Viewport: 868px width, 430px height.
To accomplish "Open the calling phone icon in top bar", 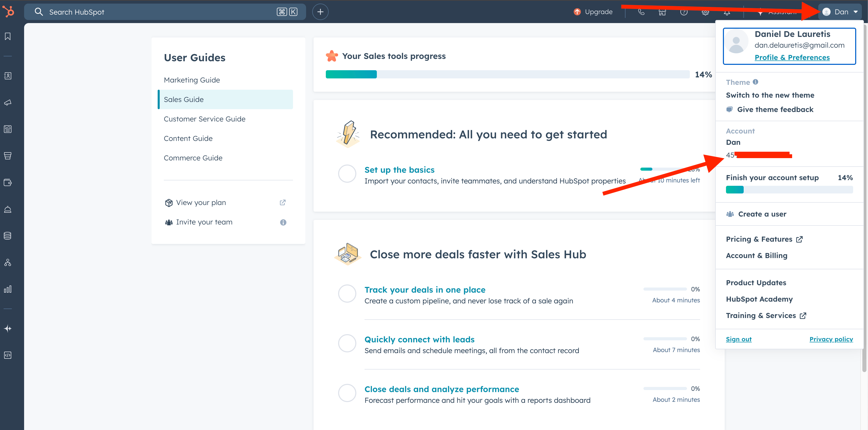I will point(641,12).
